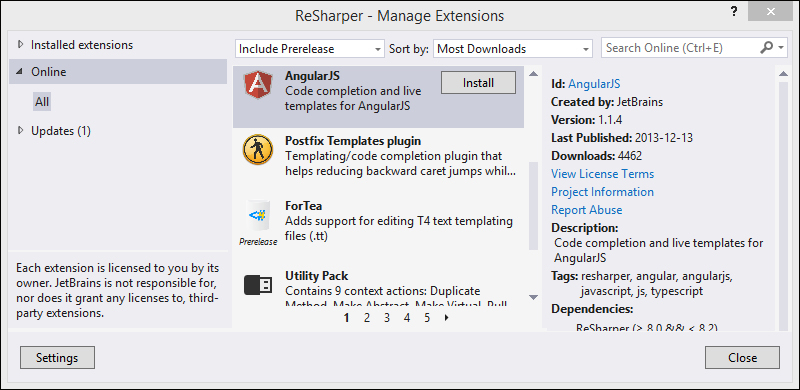Click the extension list scrollbar thumb
This screenshot has height=390, width=800.
[533, 206]
